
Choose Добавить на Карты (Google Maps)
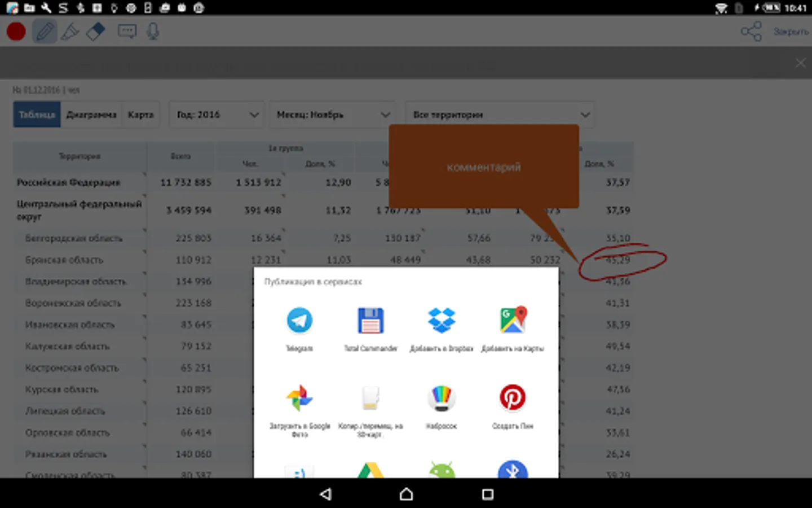(513, 330)
